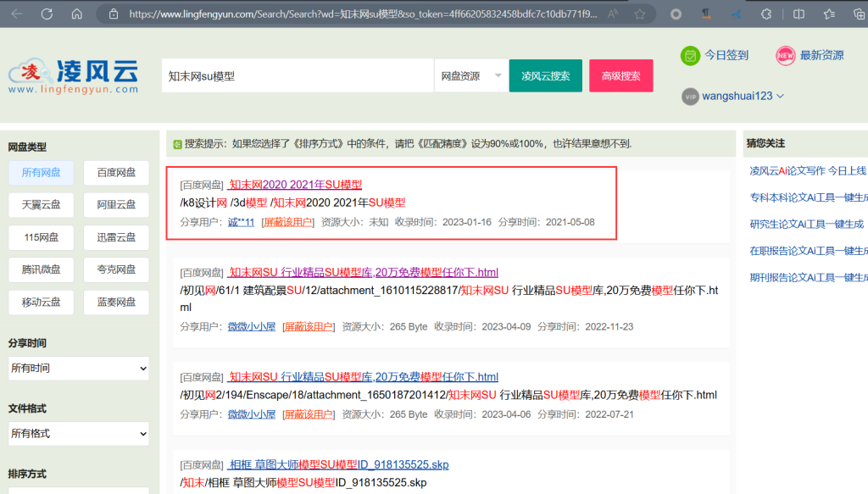Click the 今日签到 green check-in icon
This screenshot has height=494, width=868.
tap(690, 55)
